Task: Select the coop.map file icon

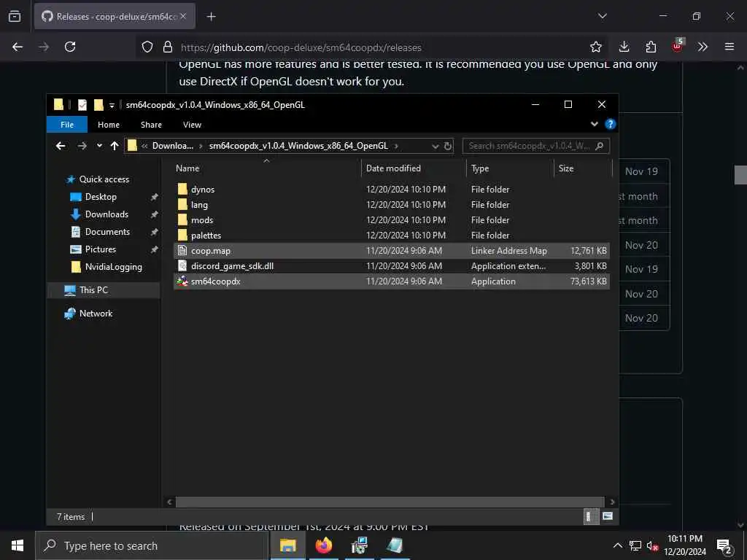Action: tap(182, 251)
